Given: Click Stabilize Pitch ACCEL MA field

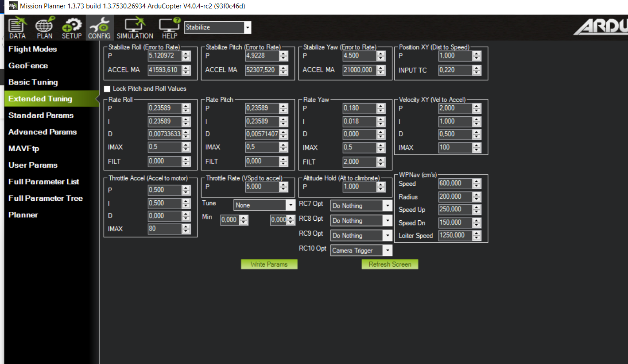Looking at the screenshot, I should tap(262, 70).
